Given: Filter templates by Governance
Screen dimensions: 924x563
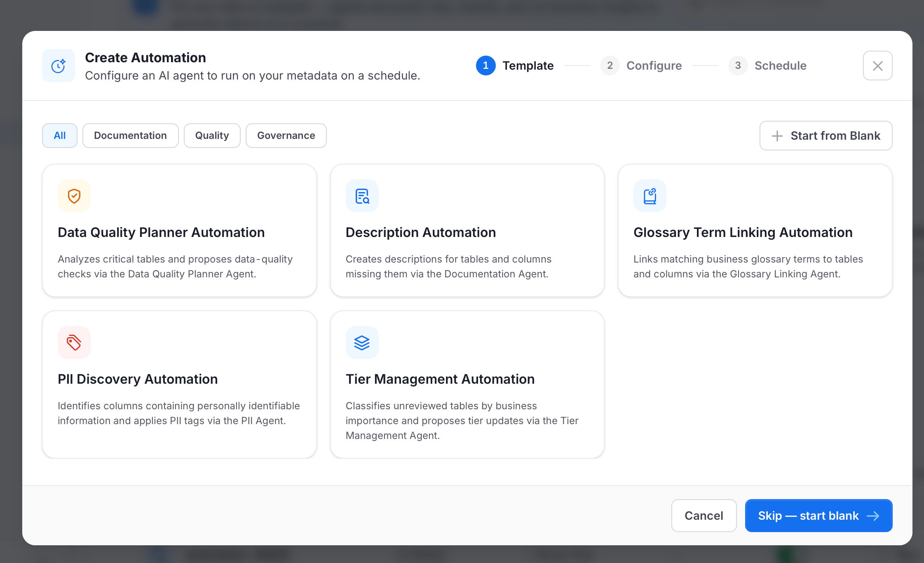Looking at the screenshot, I should pos(286,136).
